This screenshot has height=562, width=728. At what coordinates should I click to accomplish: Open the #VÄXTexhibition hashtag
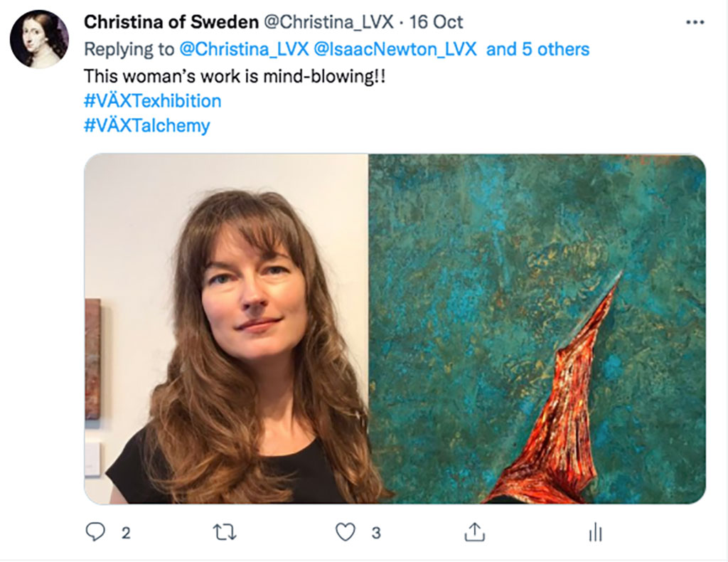[152, 101]
